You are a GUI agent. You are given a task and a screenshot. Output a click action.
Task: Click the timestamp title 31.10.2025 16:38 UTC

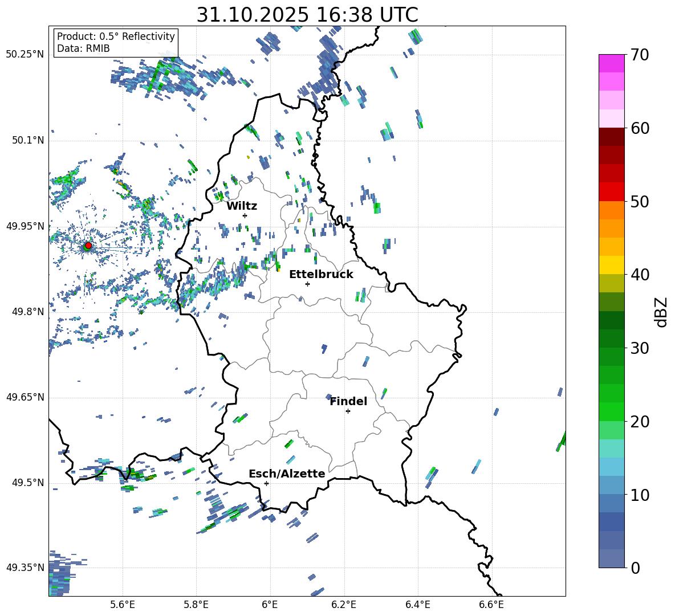point(307,15)
